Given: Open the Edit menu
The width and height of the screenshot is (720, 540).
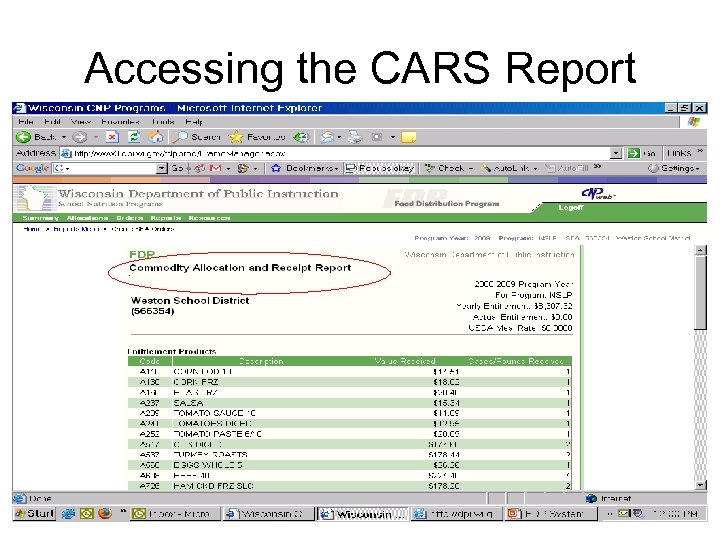Looking at the screenshot, I should 52,122.
